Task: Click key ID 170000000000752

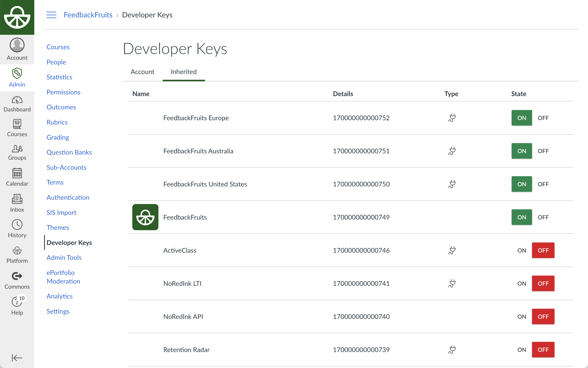Action: click(x=361, y=118)
